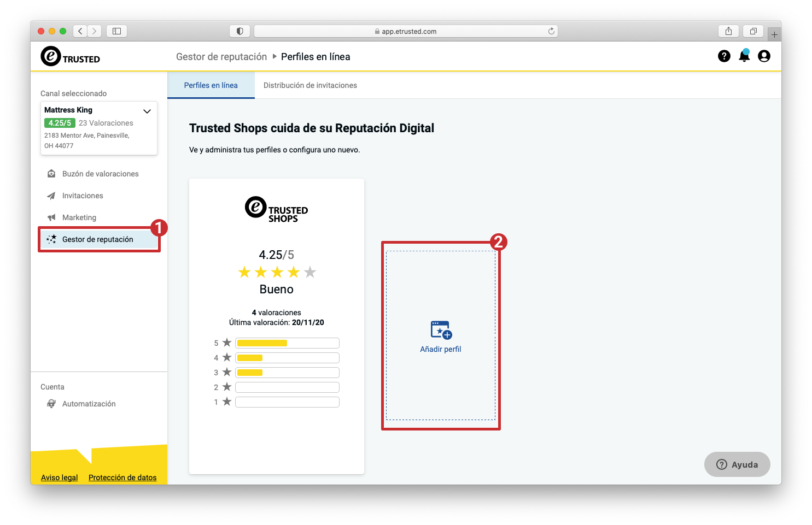
Task: Click the arrow after Gestor de reputación breadcrumb
Action: point(274,56)
